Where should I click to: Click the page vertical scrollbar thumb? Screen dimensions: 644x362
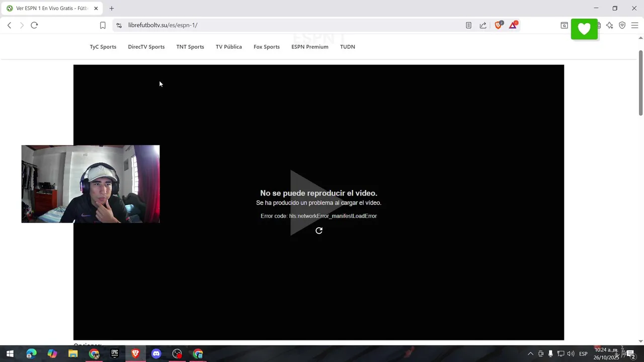[640, 83]
